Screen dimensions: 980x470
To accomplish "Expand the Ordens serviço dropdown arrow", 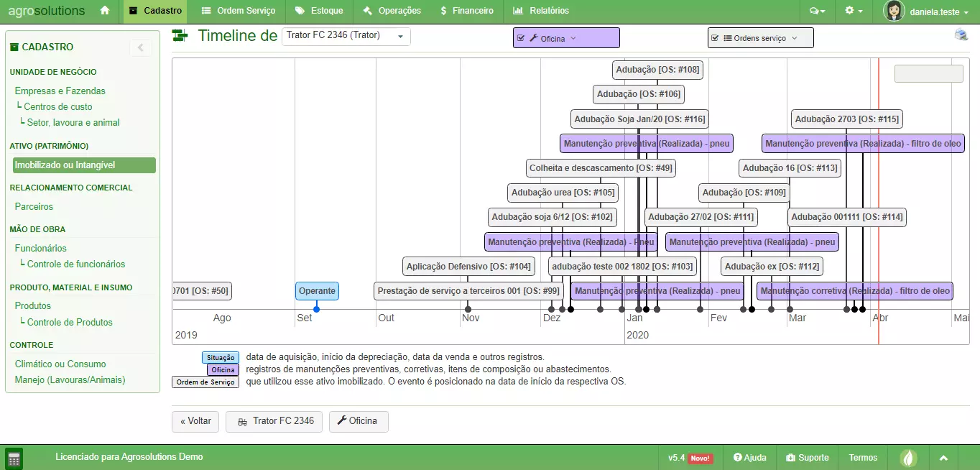I will [794, 38].
